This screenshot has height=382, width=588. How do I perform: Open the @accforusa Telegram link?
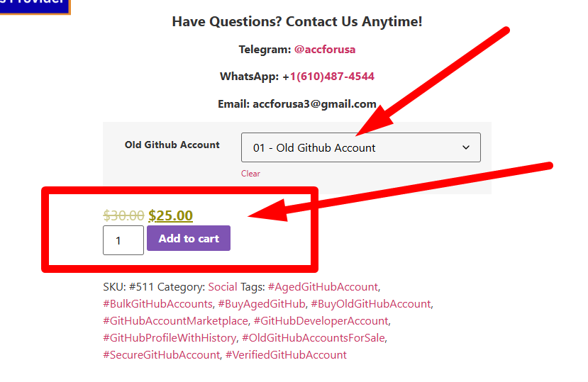click(325, 50)
